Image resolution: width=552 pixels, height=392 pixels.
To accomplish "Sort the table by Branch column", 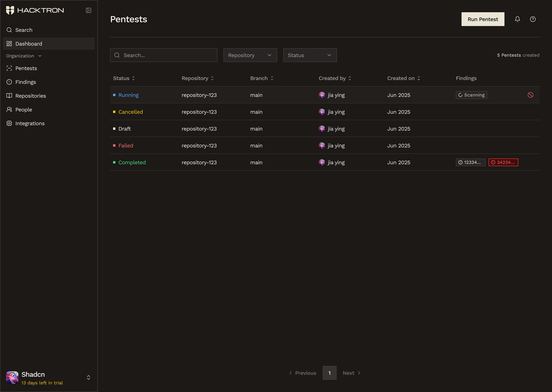I will (x=261, y=78).
